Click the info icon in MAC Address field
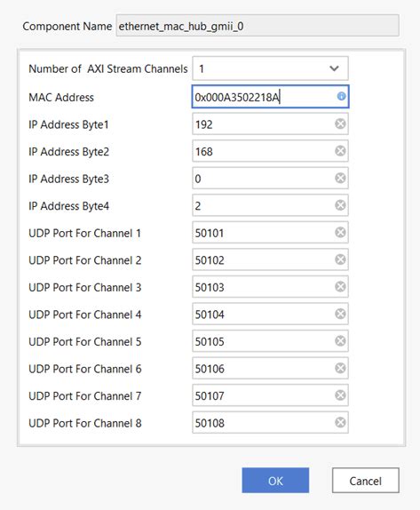Screen dimensions: 420x510 click(341, 96)
